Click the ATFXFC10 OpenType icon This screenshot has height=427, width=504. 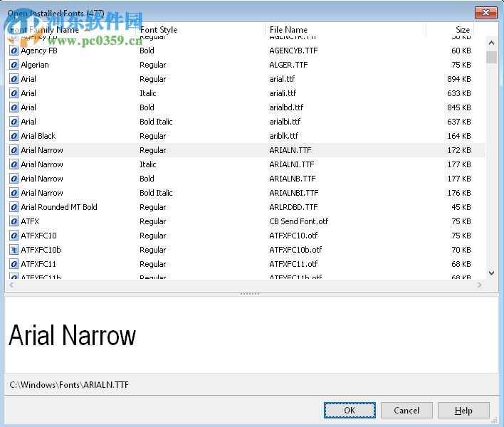click(14, 236)
